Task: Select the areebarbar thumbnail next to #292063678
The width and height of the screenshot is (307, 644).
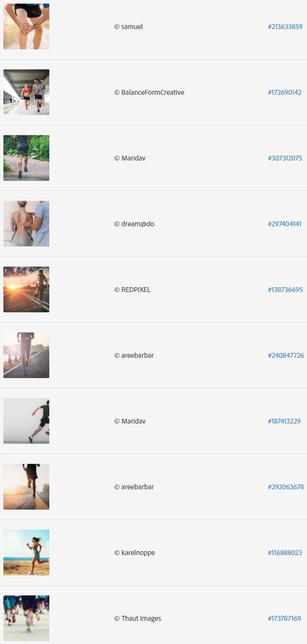Action: pyautogui.click(x=26, y=486)
